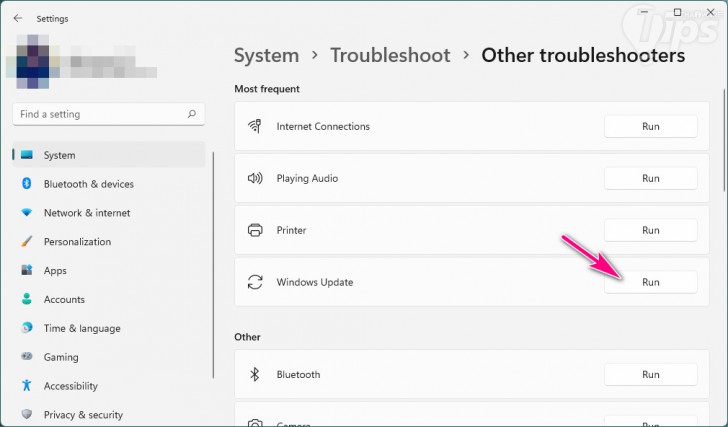The height and width of the screenshot is (427, 728).
Task: Run the Windows Update troubleshooter
Action: pos(650,282)
